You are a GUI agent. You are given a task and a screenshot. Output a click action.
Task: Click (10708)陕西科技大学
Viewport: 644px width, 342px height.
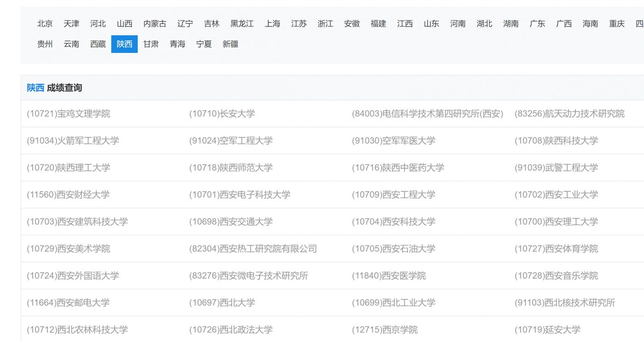click(x=556, y=141)
